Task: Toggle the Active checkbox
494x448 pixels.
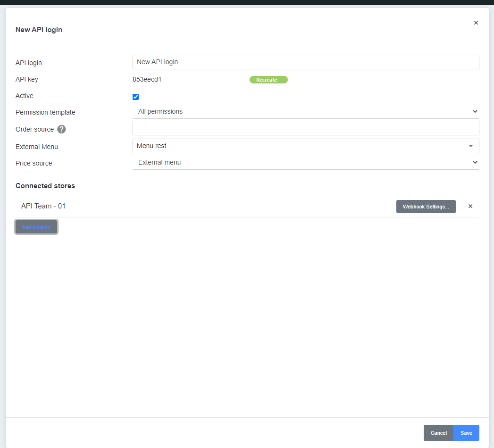Action: coord(136,97)
